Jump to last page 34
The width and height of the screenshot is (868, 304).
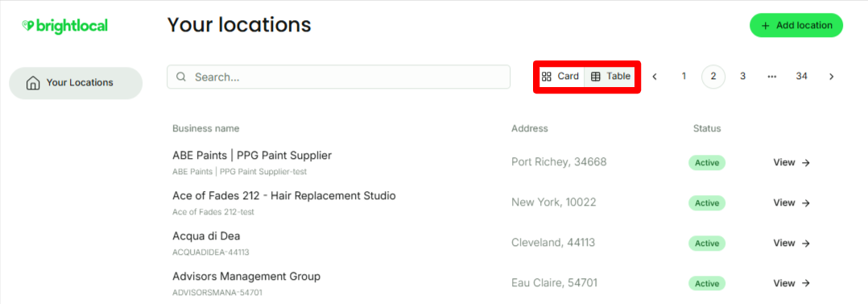tap(801, 77)
